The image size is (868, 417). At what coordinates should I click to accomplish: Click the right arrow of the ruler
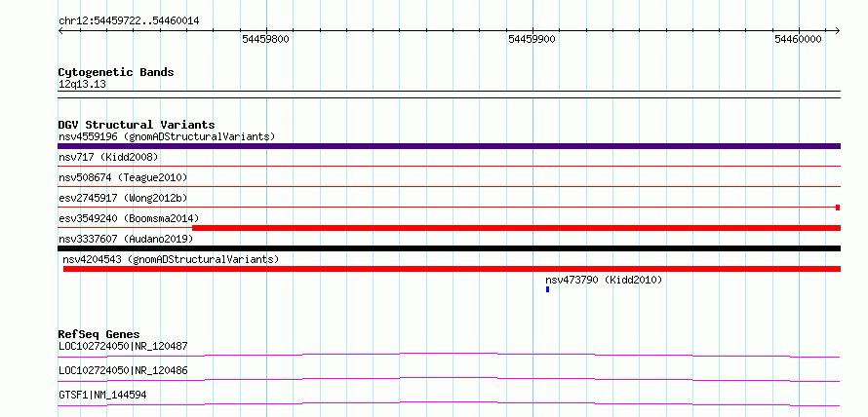(x=837, y=30)
